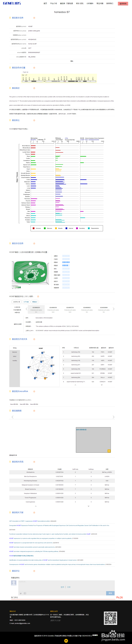Open hsa-miR-26b microRNA link
Image resolution: width=132 pixels, height=644 pixels.
[14, 404]
